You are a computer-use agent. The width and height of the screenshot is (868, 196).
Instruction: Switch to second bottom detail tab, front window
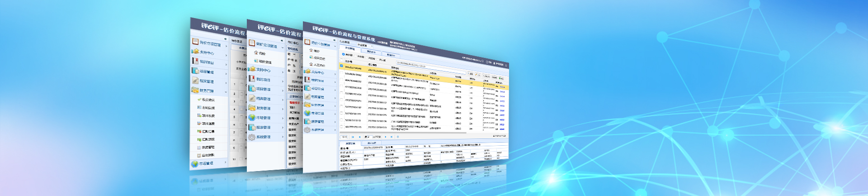click(372, 143)
